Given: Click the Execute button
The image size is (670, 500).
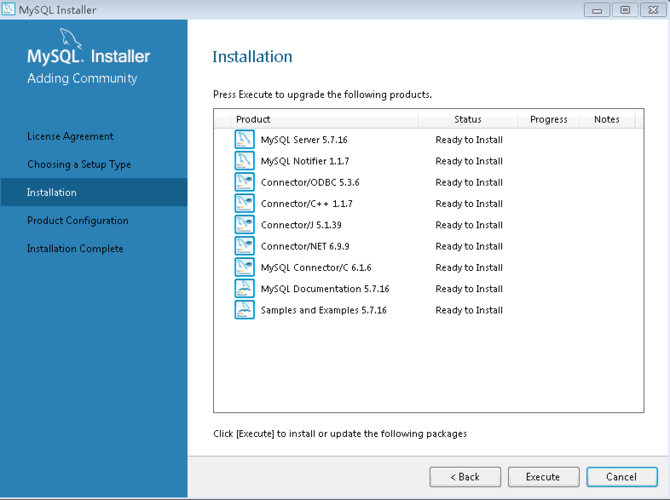Looking at the screenshot, I should click(x=544, y=477).
